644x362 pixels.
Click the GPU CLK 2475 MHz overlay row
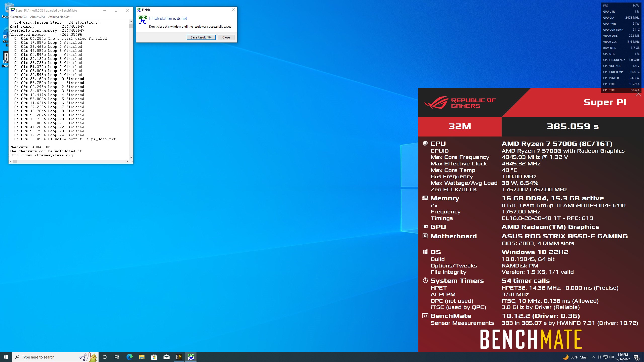click(x=621, y=18)
